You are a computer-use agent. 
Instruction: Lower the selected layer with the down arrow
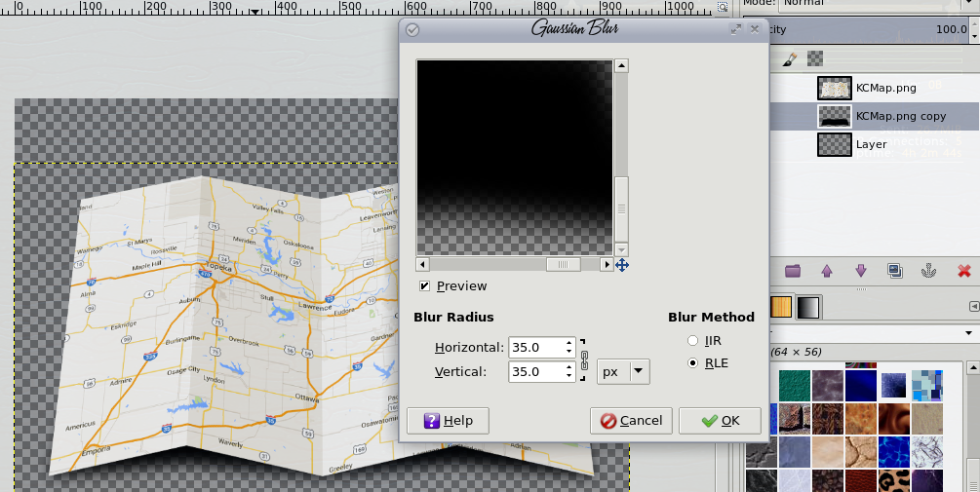click(x=860, y=271)
